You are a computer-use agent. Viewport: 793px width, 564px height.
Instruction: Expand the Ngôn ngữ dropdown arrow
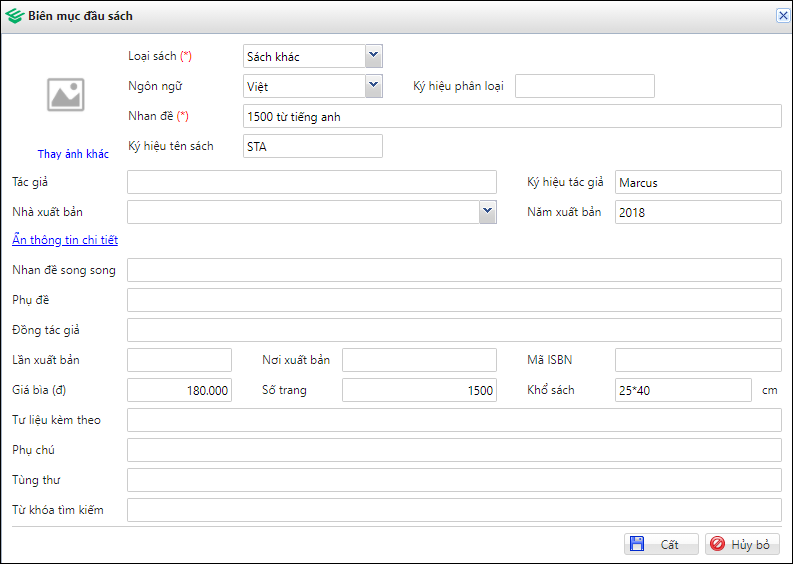[x=373, y=86]
